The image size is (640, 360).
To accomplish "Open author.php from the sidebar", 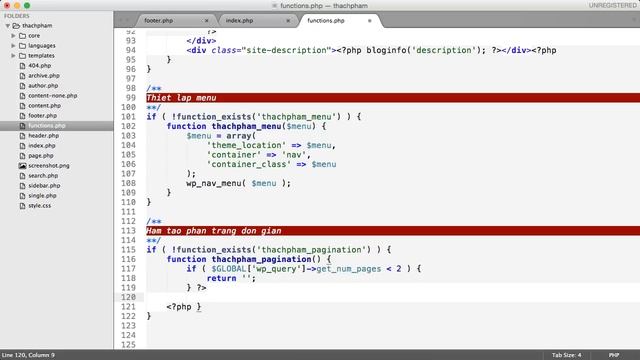I will 43,86.
